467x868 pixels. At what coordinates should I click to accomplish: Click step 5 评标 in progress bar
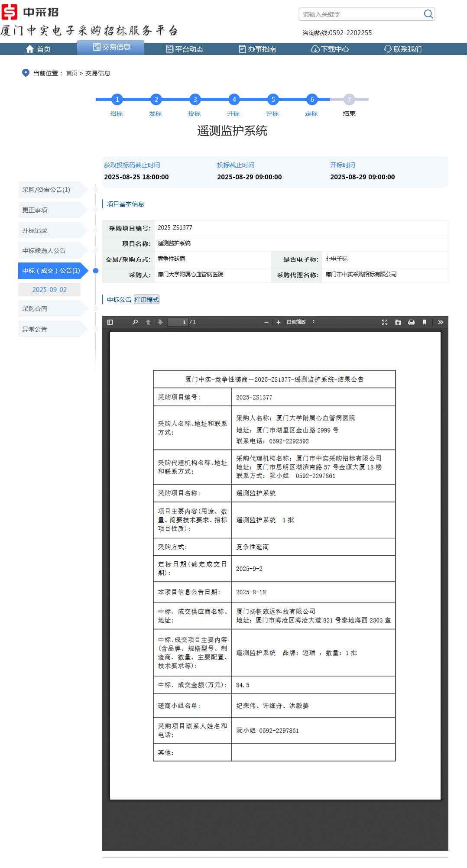click(273, 100)
